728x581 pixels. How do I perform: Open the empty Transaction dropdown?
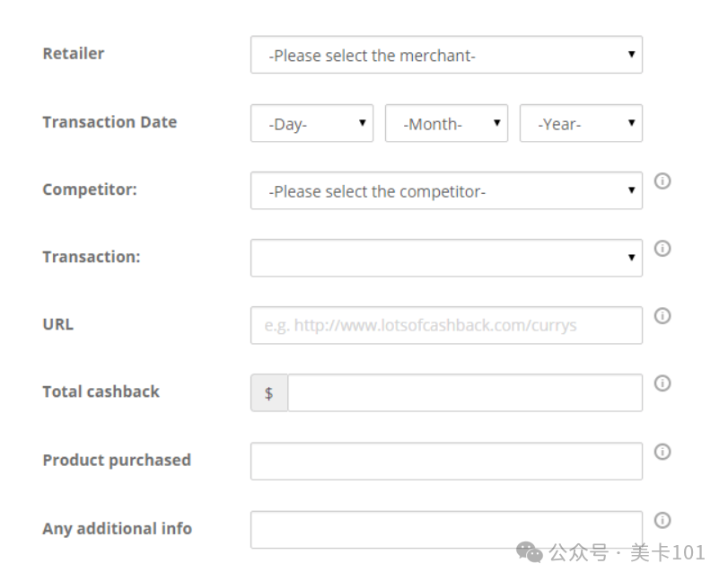[x=446, y=258]
